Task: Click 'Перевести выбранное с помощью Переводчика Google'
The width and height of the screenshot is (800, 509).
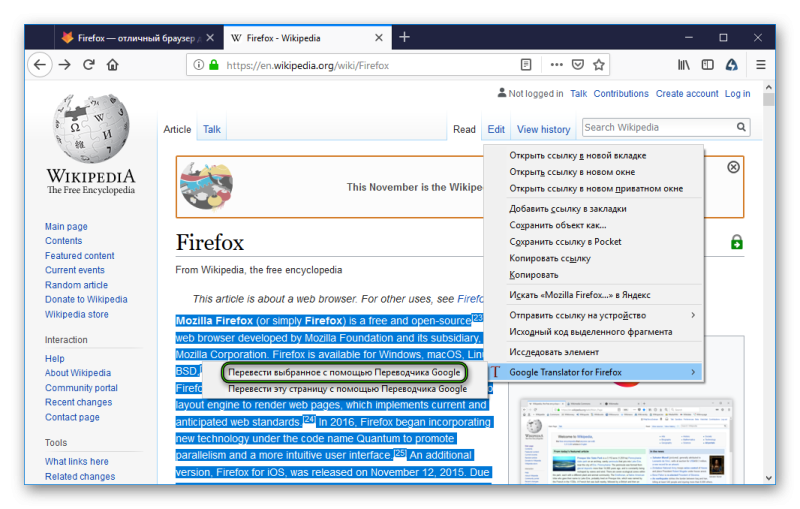Action: click(x=344, y=372)
